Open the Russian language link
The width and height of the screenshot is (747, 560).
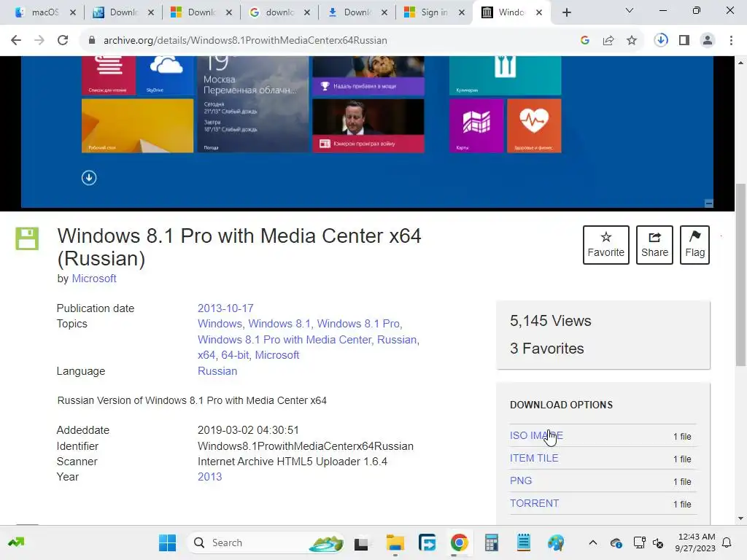217,371
